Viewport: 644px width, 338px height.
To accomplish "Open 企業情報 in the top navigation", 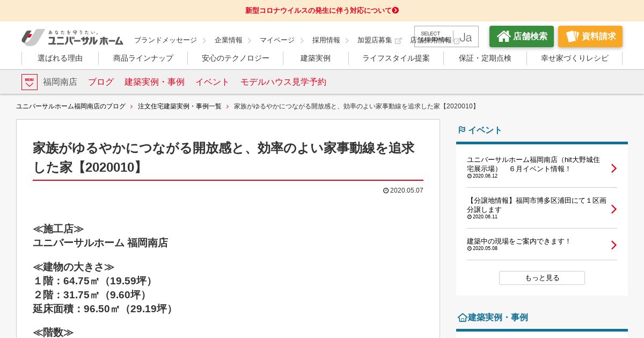I will click(229, 40).
